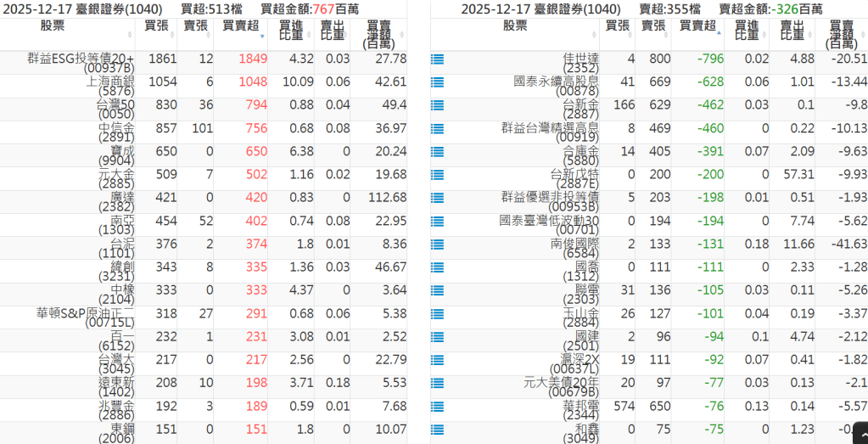
Task: Open the list icon for 南俊國際 (6584)
Action: [437, 244]
